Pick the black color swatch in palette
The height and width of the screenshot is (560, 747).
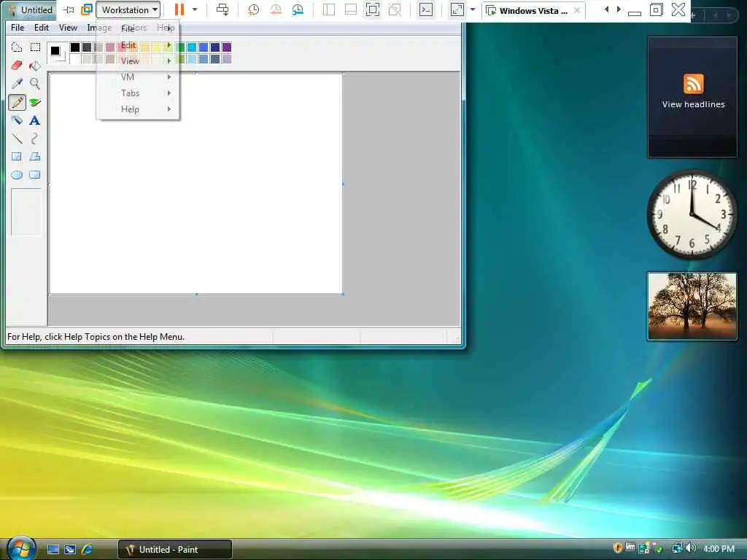click(x=75, y=47)
